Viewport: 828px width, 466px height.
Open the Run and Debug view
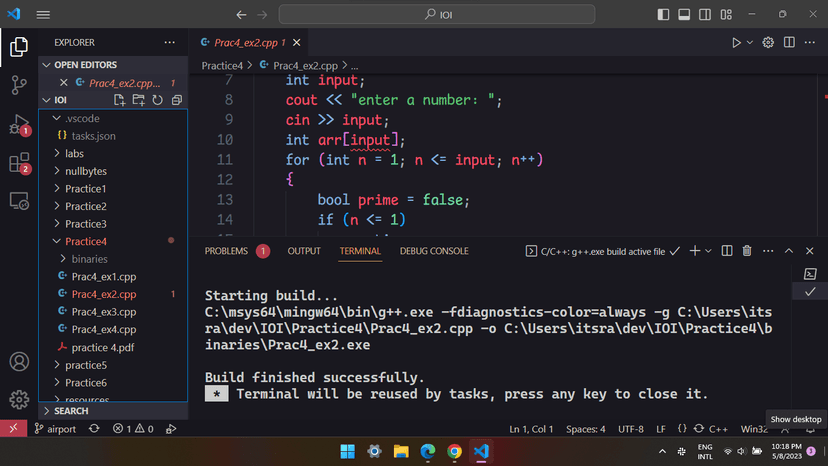19,125
